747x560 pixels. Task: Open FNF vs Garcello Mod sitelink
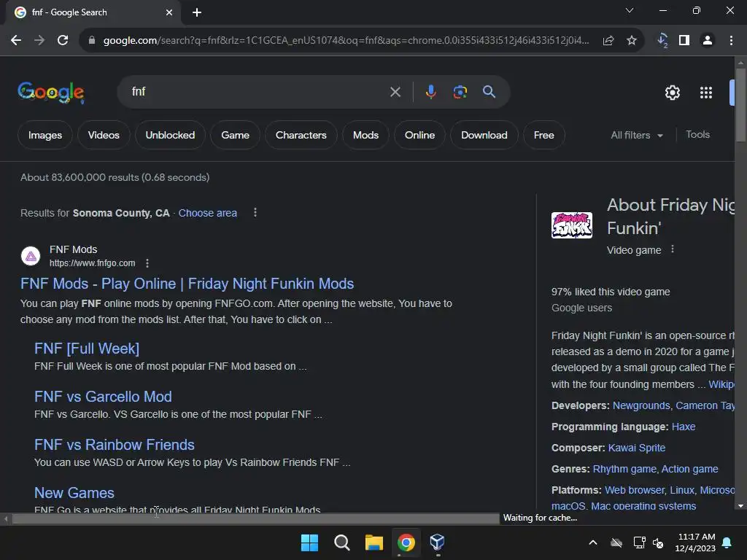pos(103,397)
